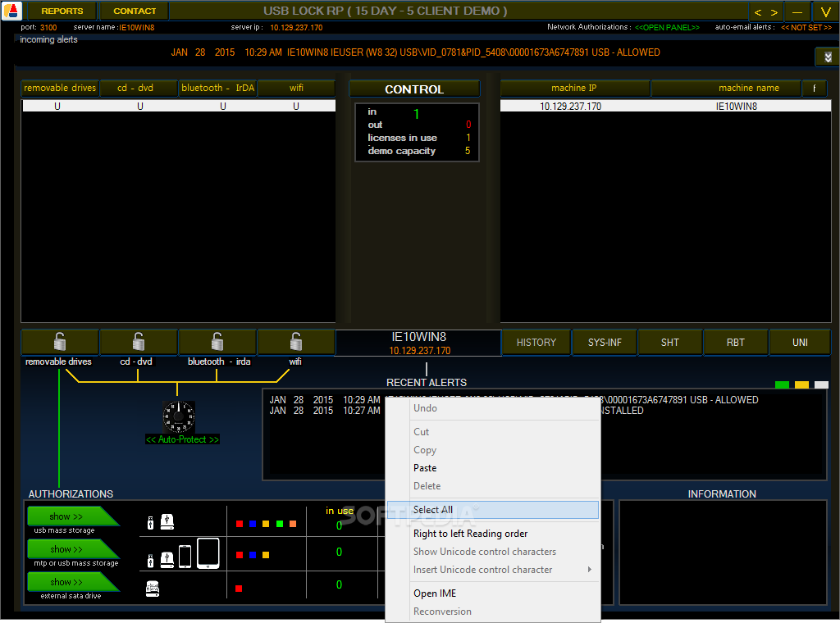The height and width of the screenshot is (623, 840).
Task: Toggle the removable drives padlock
Action: 60,342
